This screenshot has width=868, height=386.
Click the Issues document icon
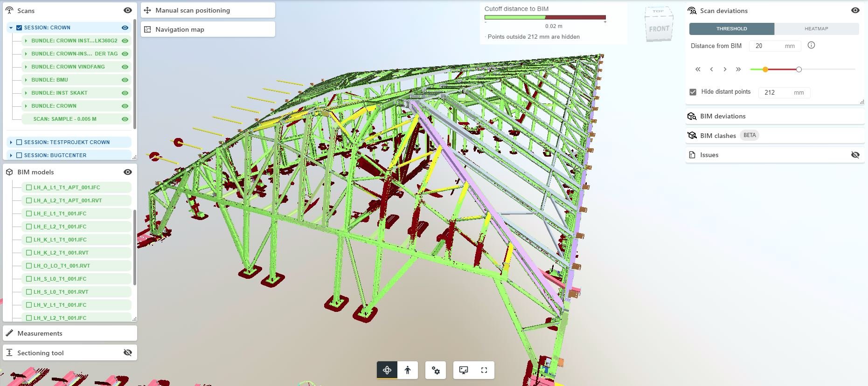[692, 155]
